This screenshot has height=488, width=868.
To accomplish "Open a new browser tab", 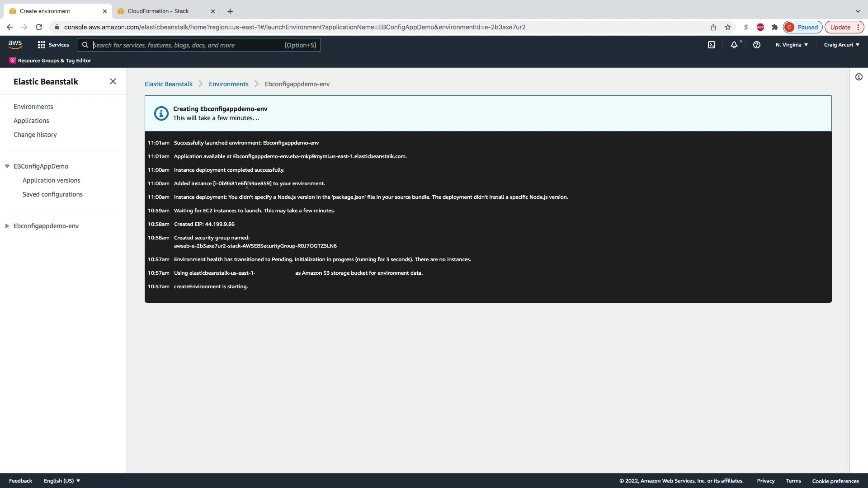I will click(230, 11).
